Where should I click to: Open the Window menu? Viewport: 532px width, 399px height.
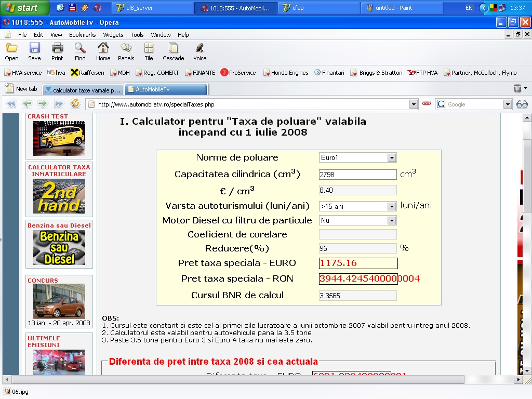[x=161, y=35]
